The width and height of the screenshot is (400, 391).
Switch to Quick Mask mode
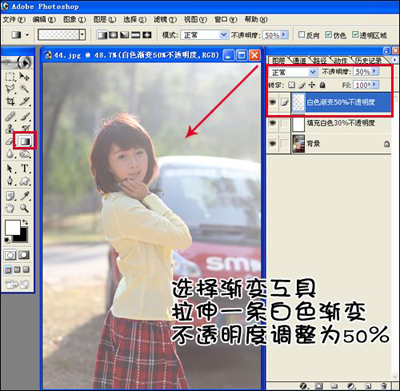click(24, 255)
